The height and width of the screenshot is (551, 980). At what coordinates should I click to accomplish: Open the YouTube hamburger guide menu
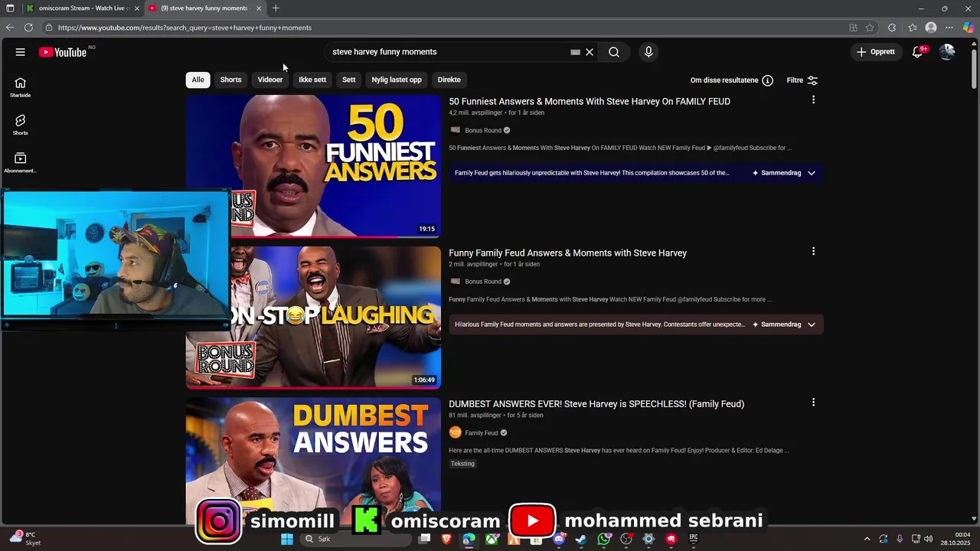point(20,52)
